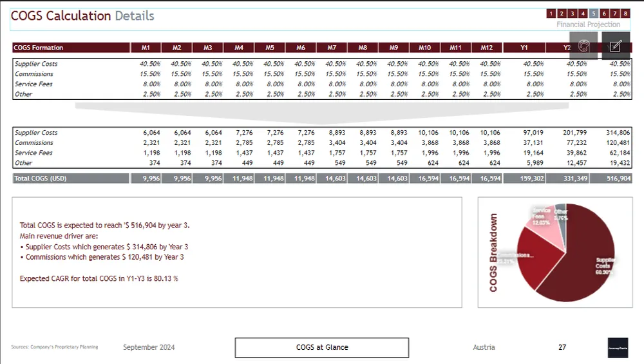
Task: Click Total COGS value 159,302 for Y1
Action: tap(532, 178)
